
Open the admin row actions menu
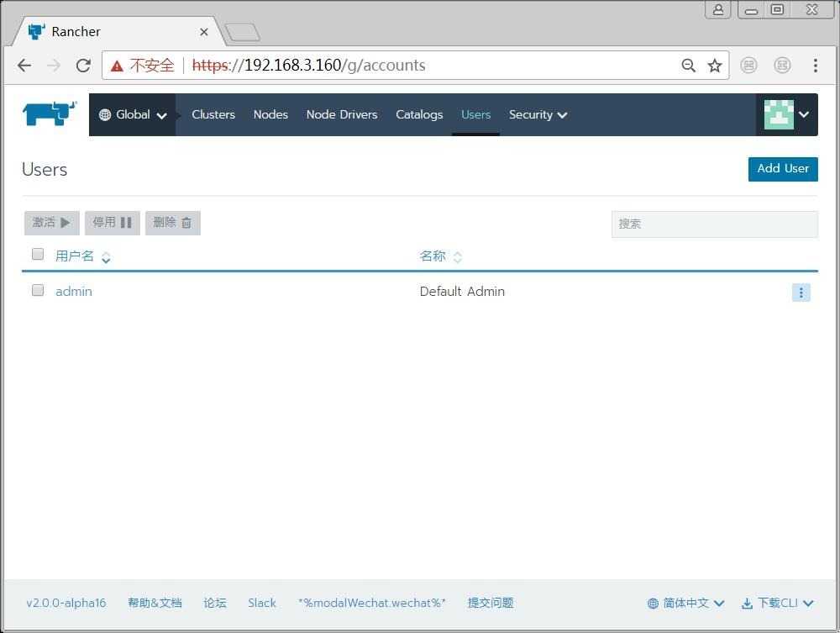point(801,292)
